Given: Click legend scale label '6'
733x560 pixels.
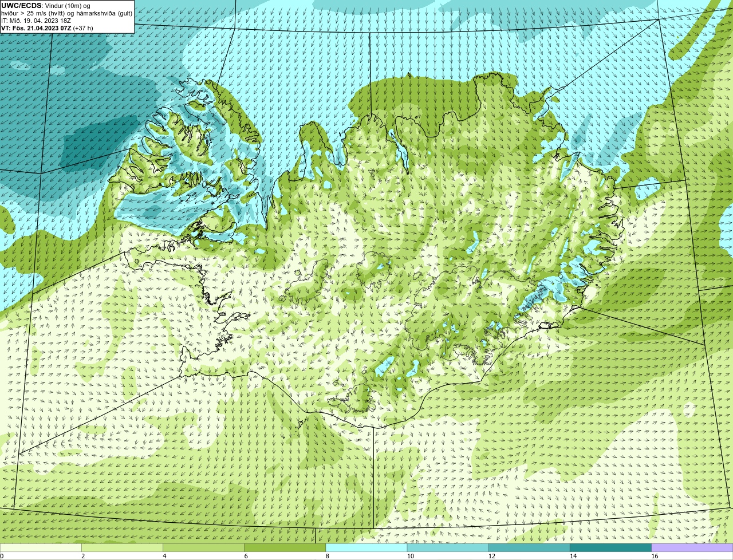Looking at the screenshot, I should tap(246, 556).
